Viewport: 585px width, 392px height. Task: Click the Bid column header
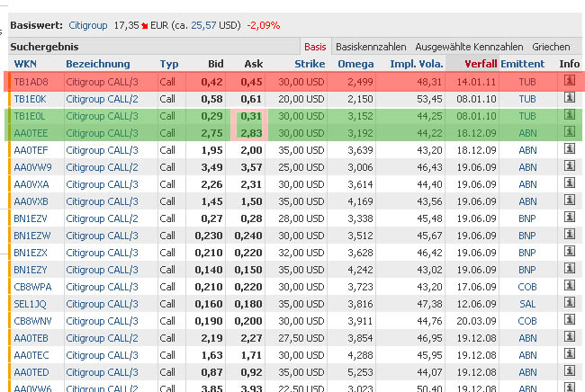(216, 64)
